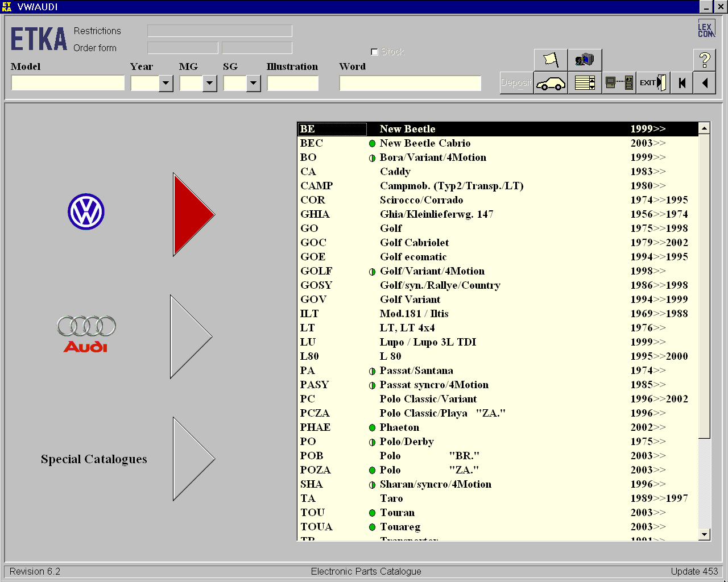This screenshot has height=582, width=728.
Task: Open the list view icon in toolbar
Action: tap(585, 83)
